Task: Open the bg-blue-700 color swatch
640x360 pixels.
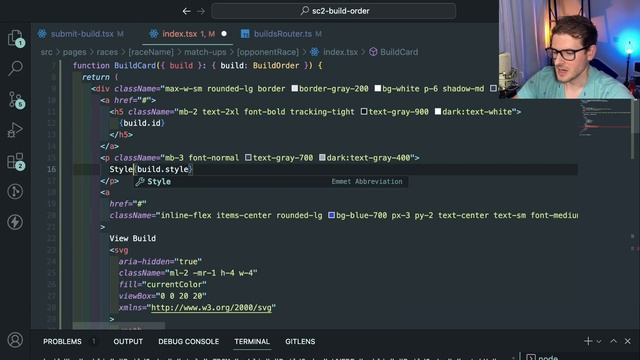Action: (332, 215)
